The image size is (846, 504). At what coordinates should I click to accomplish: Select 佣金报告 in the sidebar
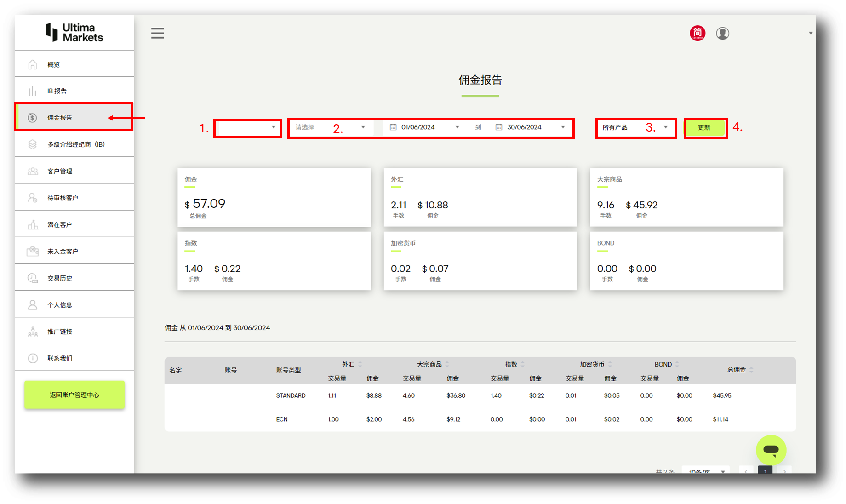pos(74,117)
